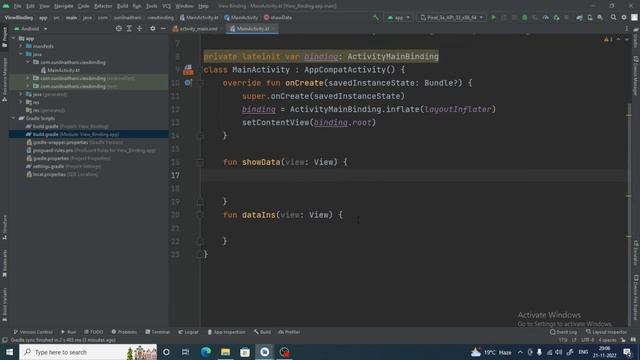The image size is (640, 360).
Task: Open Project panel options gear
Action: click(153, 29)
